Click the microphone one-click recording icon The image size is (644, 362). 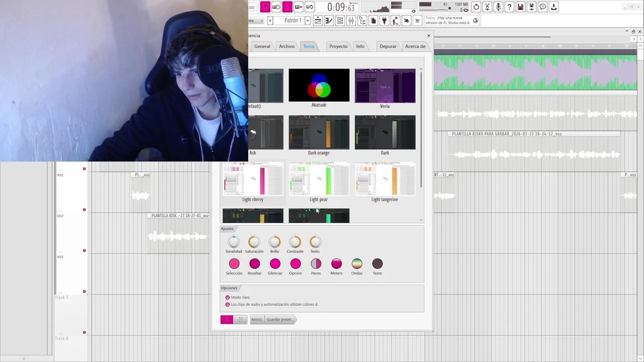498,7
